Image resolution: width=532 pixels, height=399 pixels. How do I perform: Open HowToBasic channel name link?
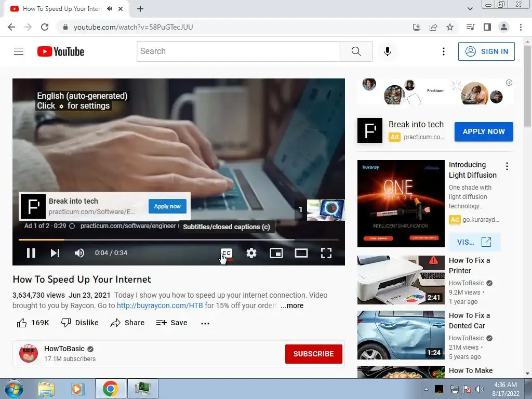[64, 349]
